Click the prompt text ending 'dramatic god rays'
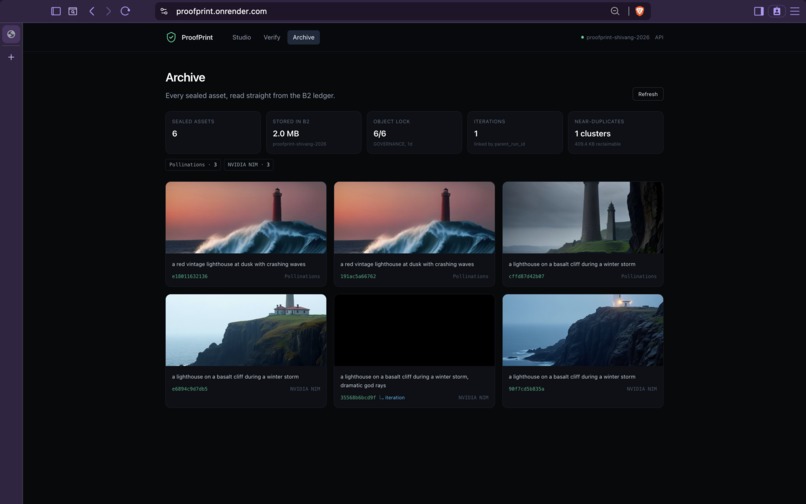The width and height of the screenshot is (806, 504). coord(404,381)
